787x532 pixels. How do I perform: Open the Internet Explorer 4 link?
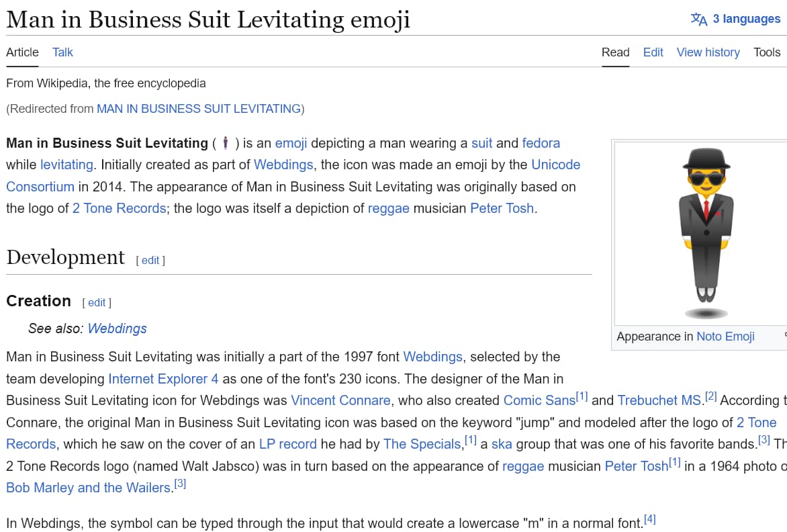[163, 379]
